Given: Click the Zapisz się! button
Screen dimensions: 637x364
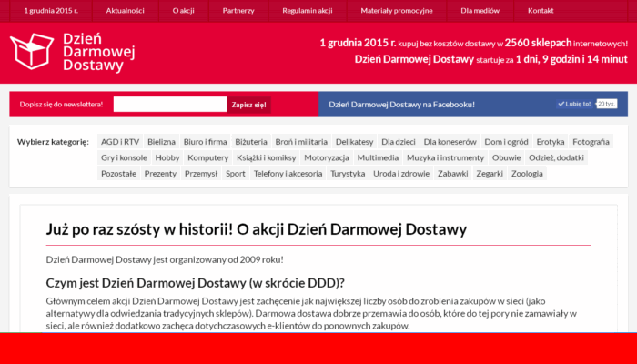Looking at the screenshot, I should (248, 105).
